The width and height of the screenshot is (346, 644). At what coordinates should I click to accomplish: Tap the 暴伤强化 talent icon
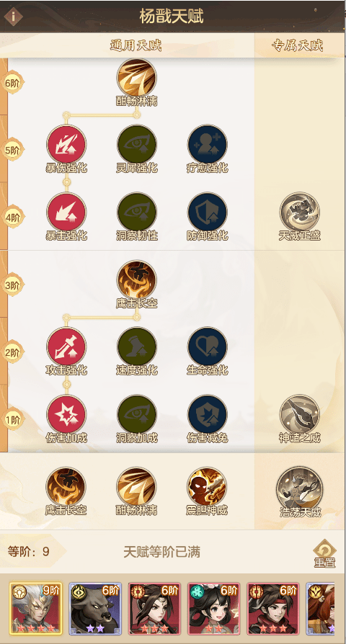tap(66, 145)
